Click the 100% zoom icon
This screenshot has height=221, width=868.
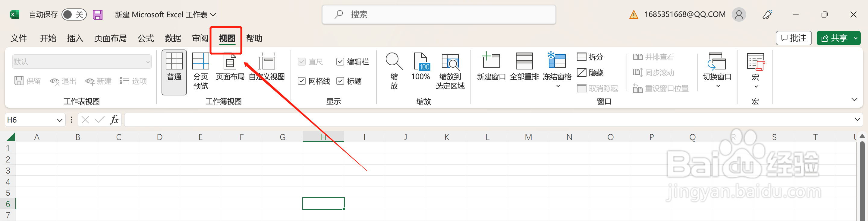[420, 67]
